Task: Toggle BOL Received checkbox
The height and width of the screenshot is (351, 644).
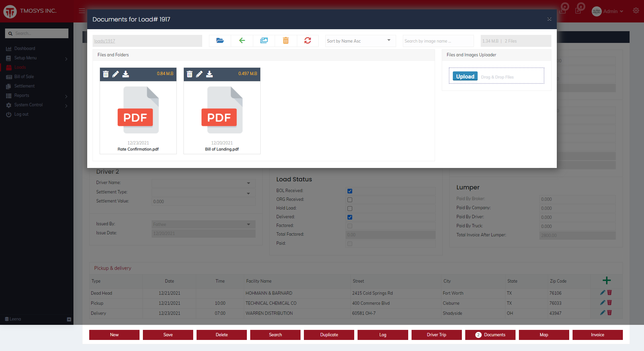Action: (350, 191)
